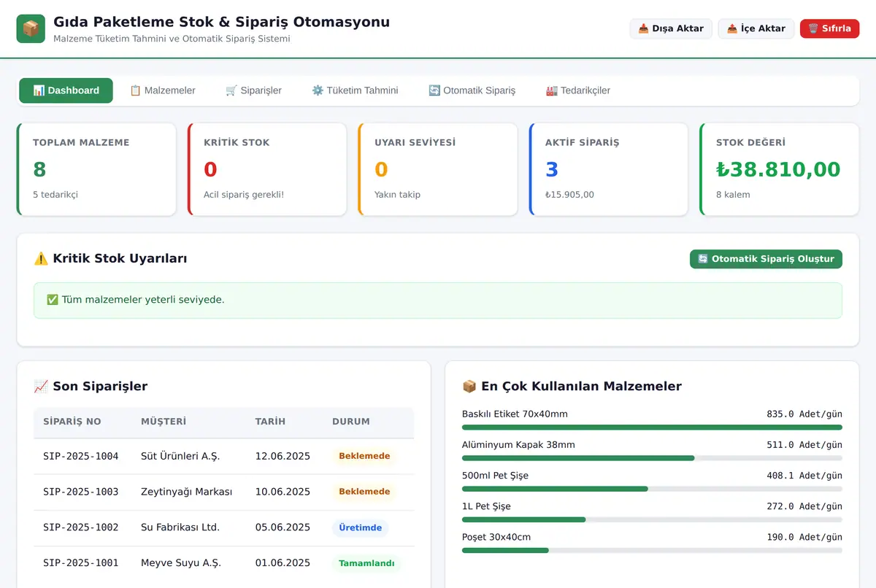Open the Dashboard tab
The height and width of the screenshot is (588, 876).
click(x=66, y=90)
